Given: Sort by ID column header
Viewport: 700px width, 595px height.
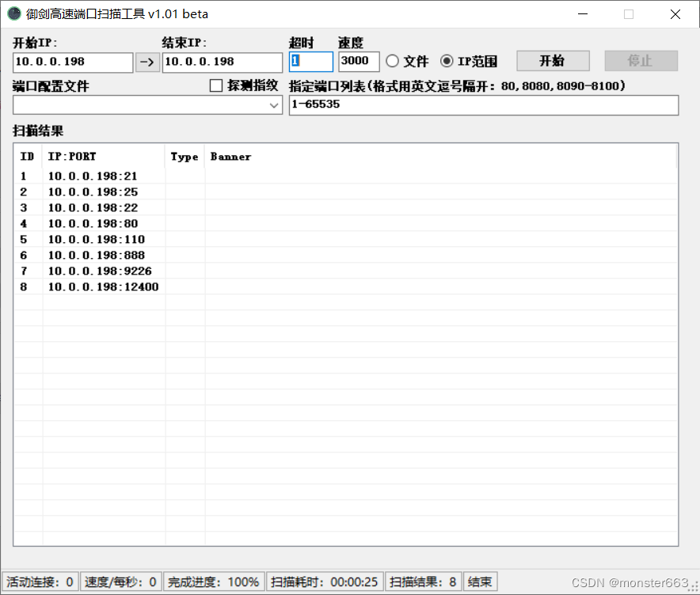Looking at the screenshot, I should click(x=28, y=157).
